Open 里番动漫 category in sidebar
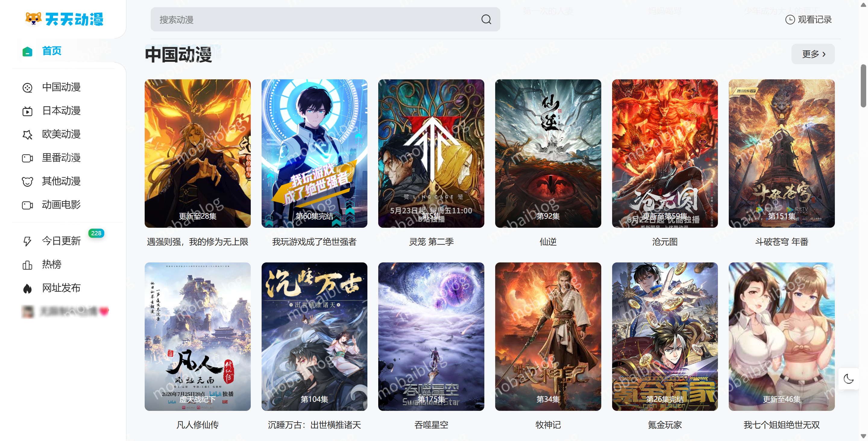 point(61,158)
